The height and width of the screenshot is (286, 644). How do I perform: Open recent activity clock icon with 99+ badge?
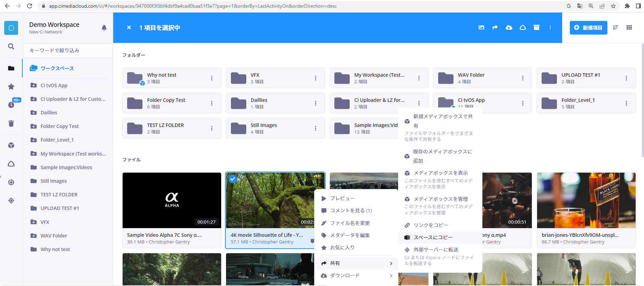[11, 105]
